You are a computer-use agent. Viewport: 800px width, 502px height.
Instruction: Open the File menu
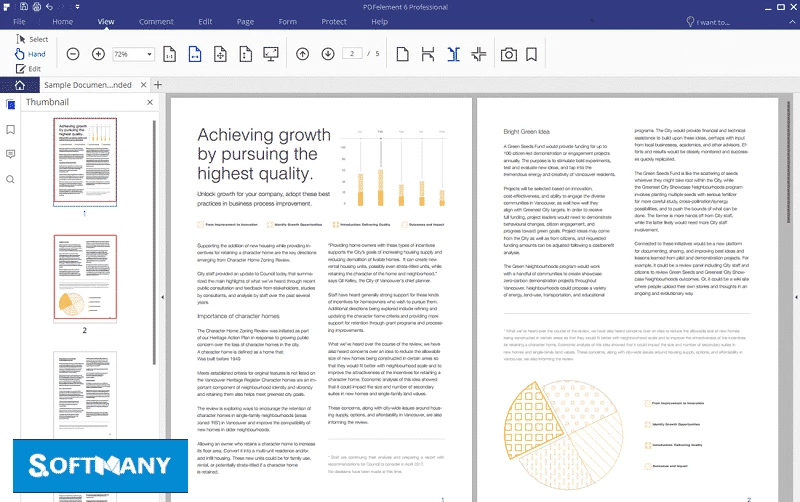[19, 21]
